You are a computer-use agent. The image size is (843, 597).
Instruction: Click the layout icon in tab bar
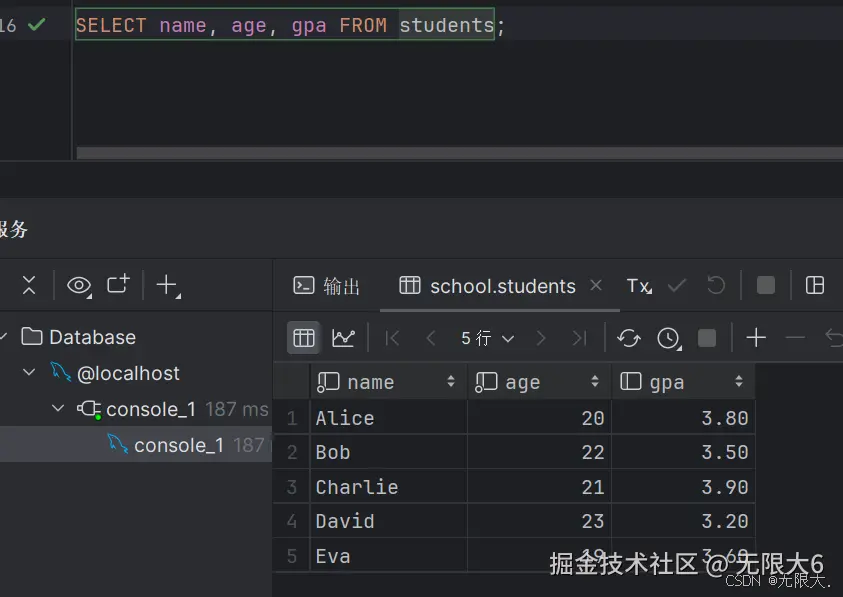[x=815, y=286]
